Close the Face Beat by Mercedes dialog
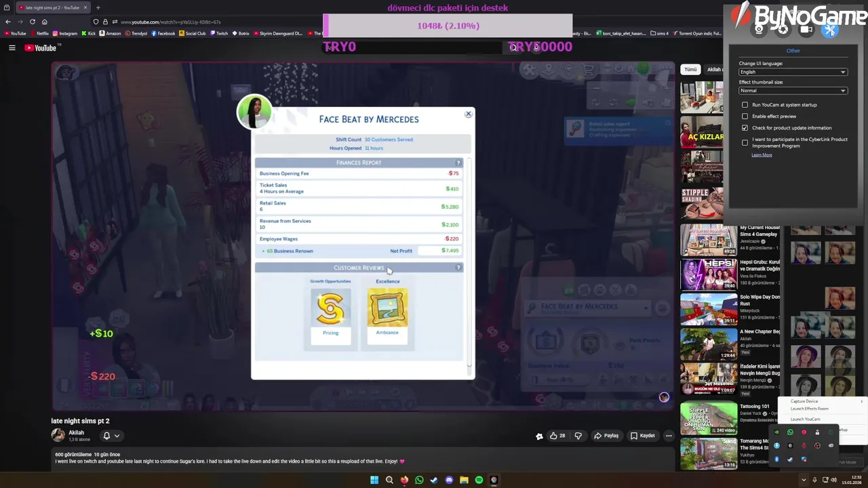The width and height of the screenshot is (868, 488). (x=468, y=114)
